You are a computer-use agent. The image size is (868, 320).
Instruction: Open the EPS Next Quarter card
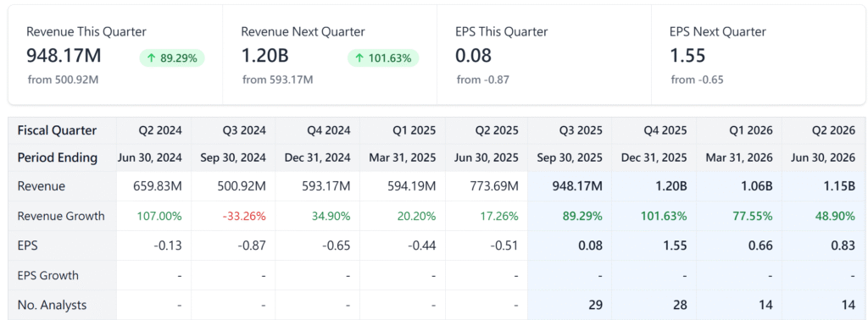pos(759,55)
